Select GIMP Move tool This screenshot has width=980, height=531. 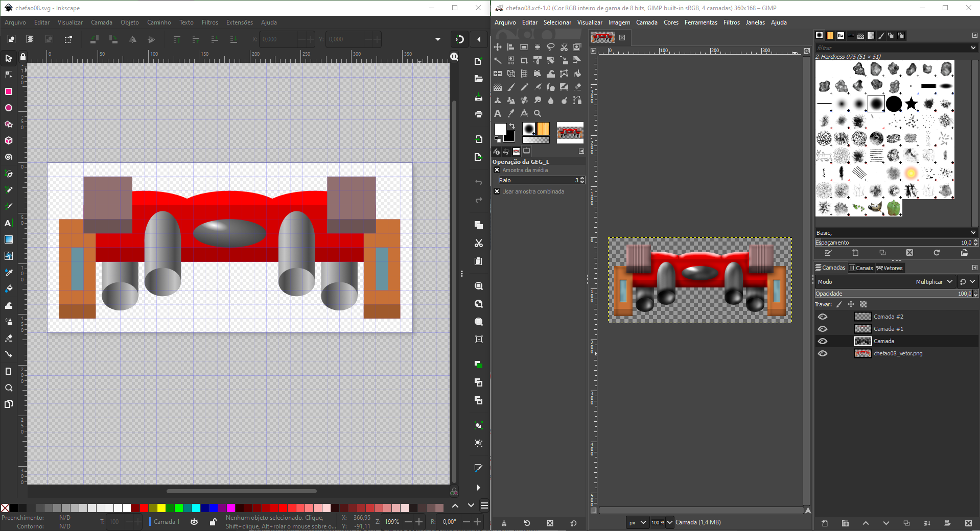click(x=498, y=47)
